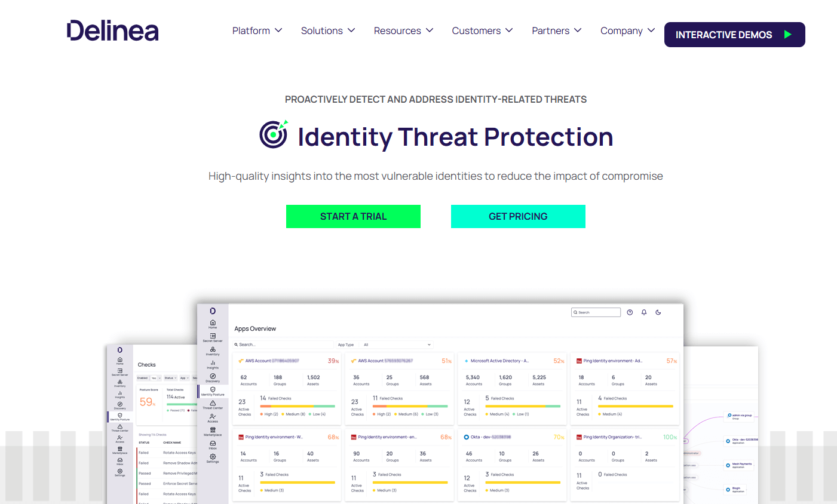Open the Inventory section icon
The image size is (837, 504).
(213, 349)
